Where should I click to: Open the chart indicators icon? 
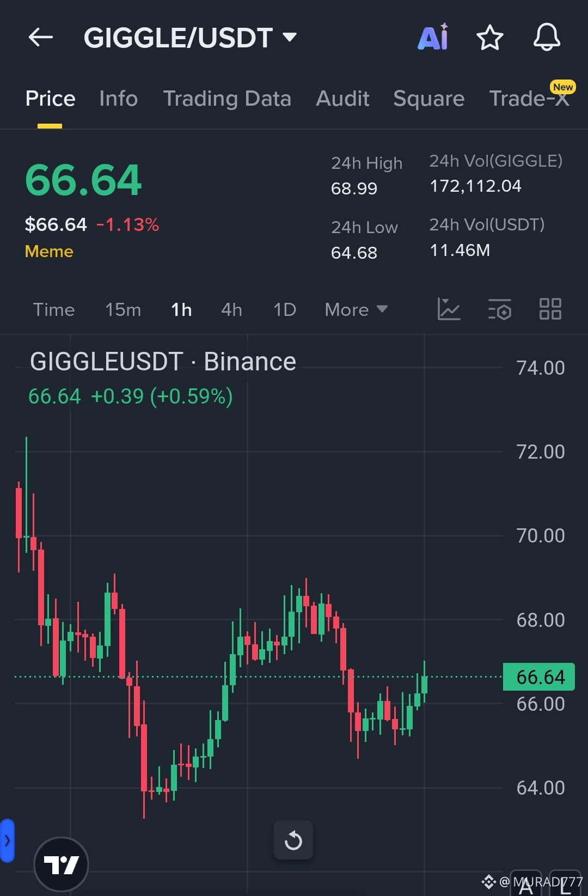449,309
